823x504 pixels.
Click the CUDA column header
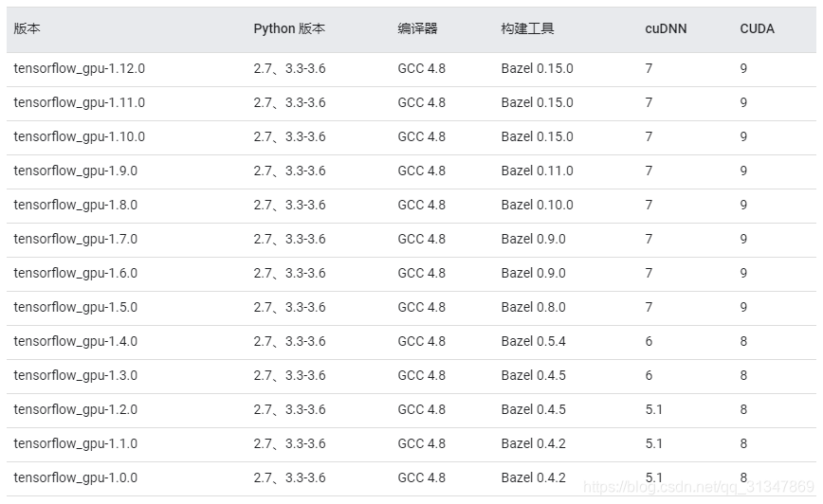coord(757,28)
